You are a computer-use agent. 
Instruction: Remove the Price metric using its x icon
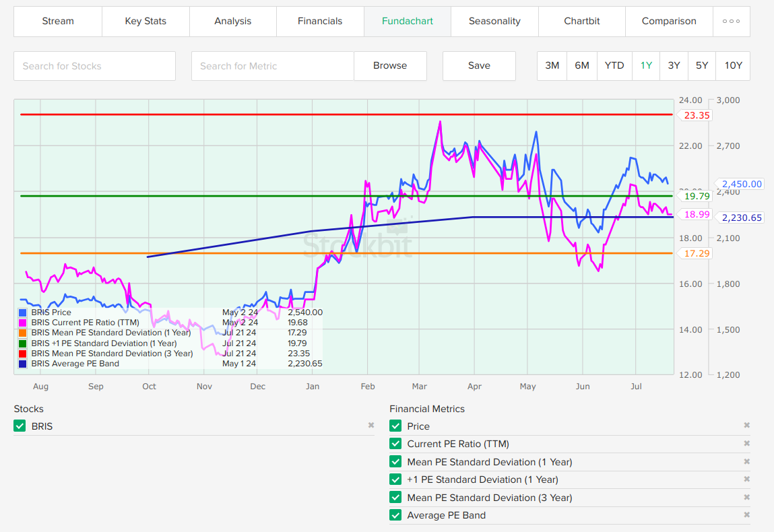click(746, 426)
